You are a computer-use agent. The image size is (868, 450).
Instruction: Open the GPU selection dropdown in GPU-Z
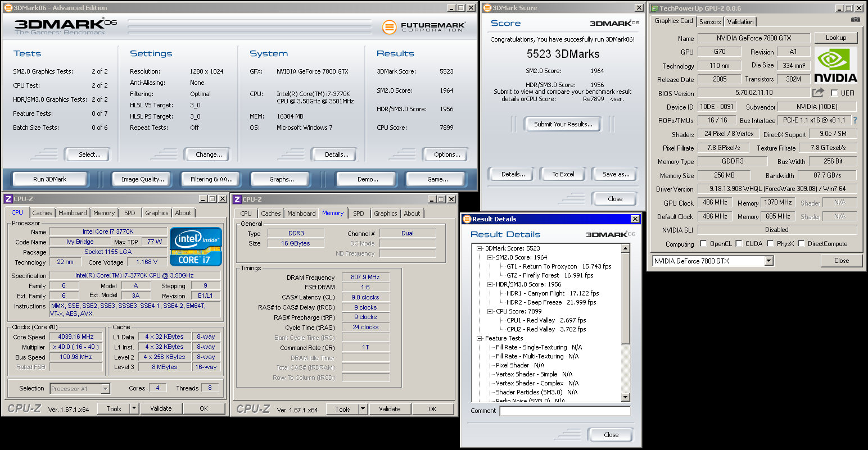(768, 261)
